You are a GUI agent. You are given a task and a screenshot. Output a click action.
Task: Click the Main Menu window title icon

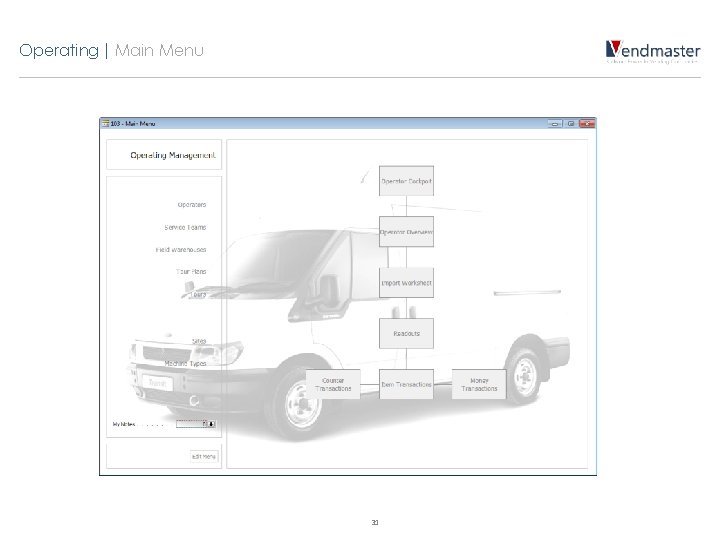[105, 124]
